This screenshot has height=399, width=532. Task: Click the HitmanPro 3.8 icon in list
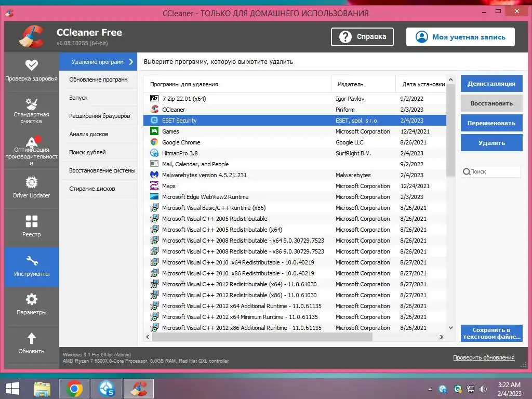click(154, 153)
